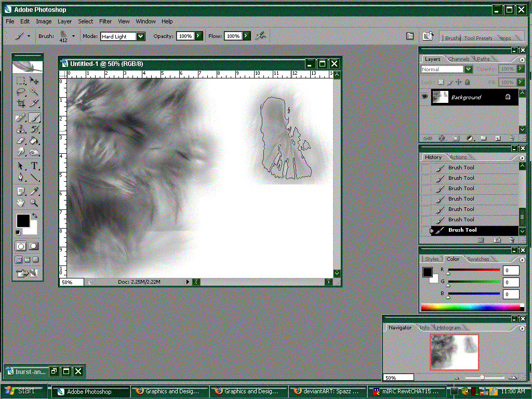532x399 pixels.
Task: Delete current state in History palette
Action: [x=512, y=240]
